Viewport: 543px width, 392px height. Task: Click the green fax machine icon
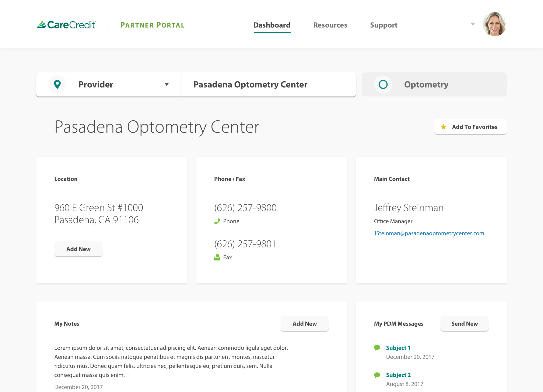click(x=217, y=258)
